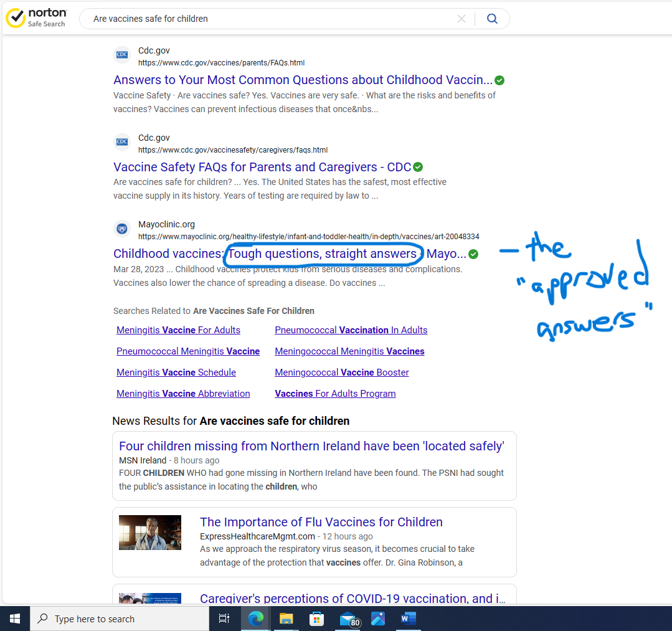The width and height of the screenshot is (672, 631).
Task: Open 'Vaccine Safety FAQs for Parents and Caregivers' link
Action: (262, 167)
